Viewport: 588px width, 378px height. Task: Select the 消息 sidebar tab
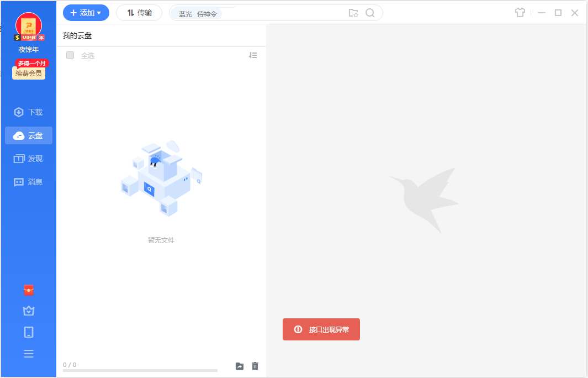(29, 182)
